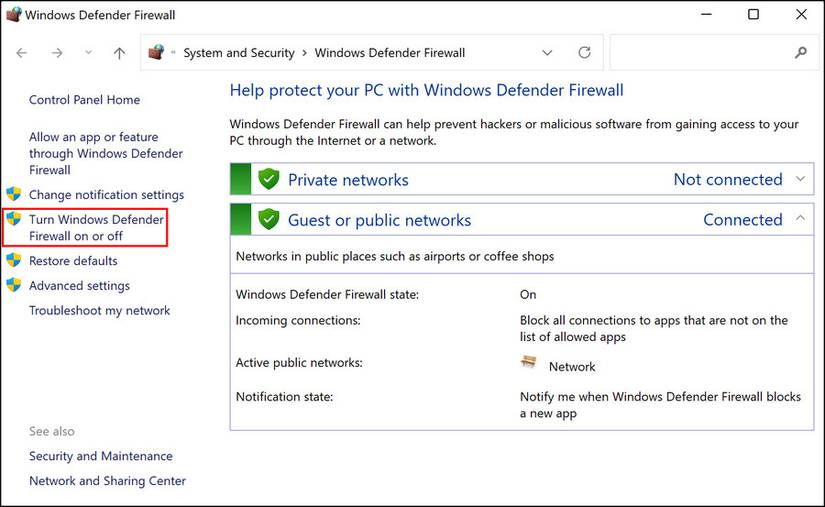Open Change notification settings link
This screenshot has height=507, width=825.
pos(106,195)
